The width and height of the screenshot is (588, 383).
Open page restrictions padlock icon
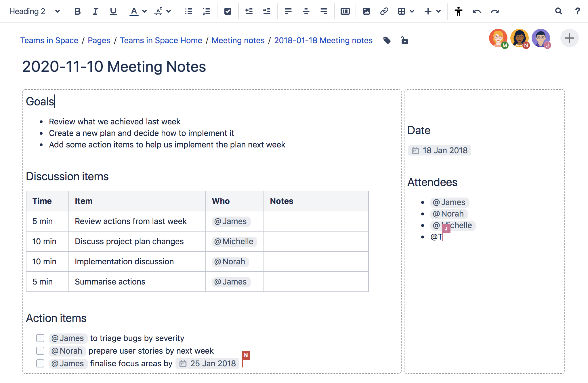pyautogui.click(x=404, y=40)
